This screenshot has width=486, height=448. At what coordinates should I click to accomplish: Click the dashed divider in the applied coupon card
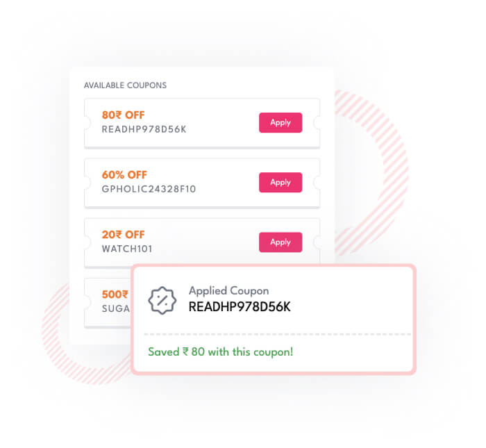tap(278, 334)
